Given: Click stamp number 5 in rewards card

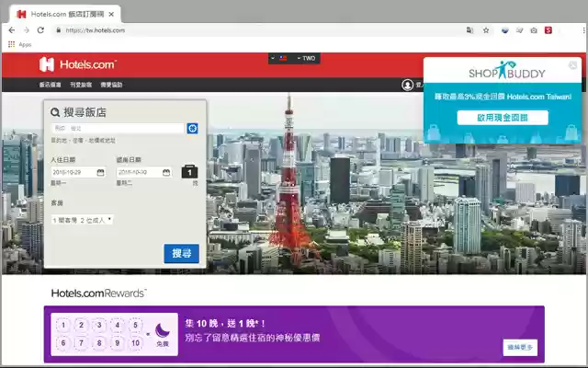Looking at the screenshot, I should pos(135,325).
